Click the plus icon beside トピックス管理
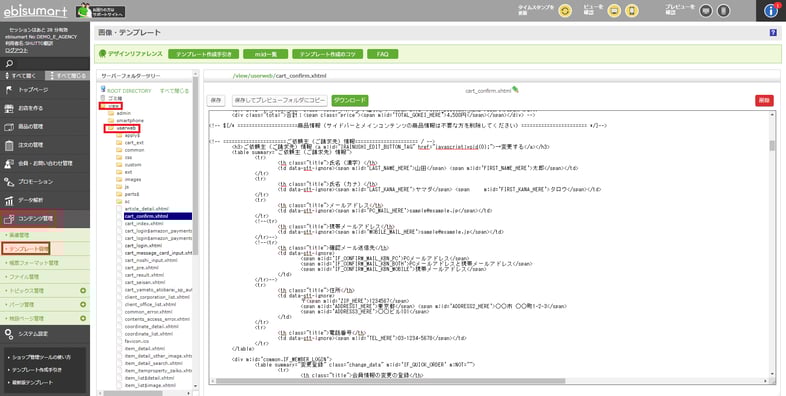This screenshot has width=786, height=396. click(x=83, y=291)
